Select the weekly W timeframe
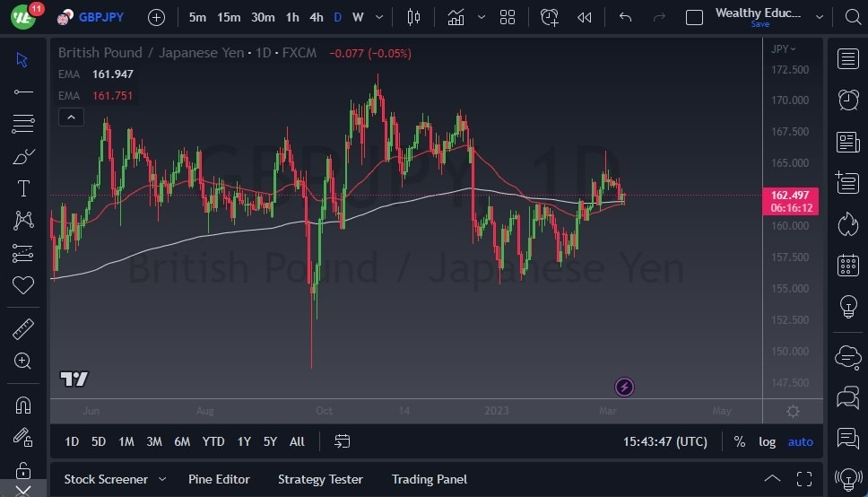The height and width of the screenshot is (497, 868). point(358,17)
